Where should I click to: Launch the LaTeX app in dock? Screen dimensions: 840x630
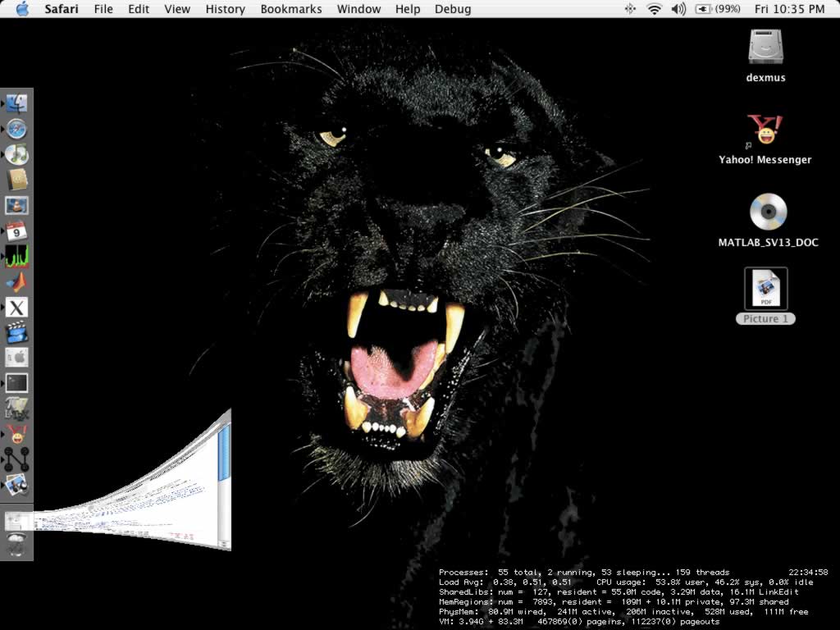click(16, 409)
